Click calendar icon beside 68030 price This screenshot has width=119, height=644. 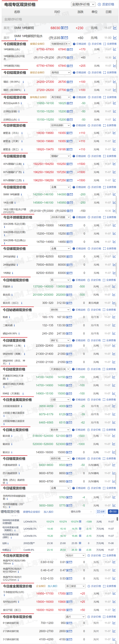click(x=62, y=28)
